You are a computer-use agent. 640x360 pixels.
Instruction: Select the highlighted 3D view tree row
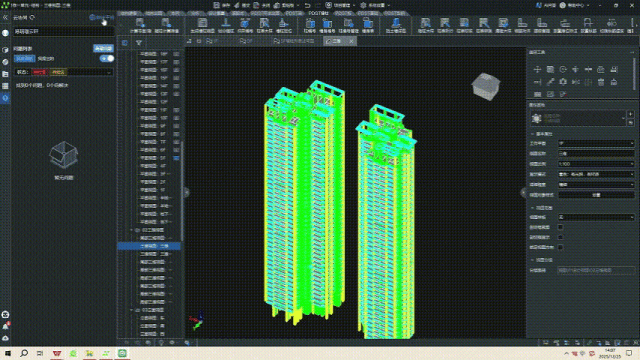(149, 246)
